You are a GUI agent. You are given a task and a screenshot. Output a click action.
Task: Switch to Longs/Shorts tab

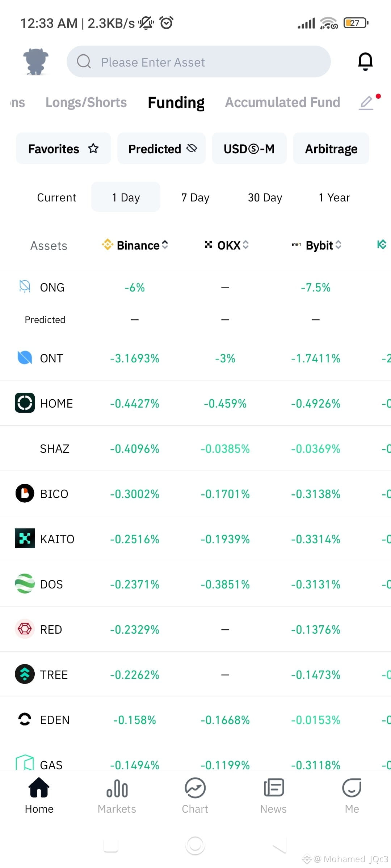[x=86, y=103]
